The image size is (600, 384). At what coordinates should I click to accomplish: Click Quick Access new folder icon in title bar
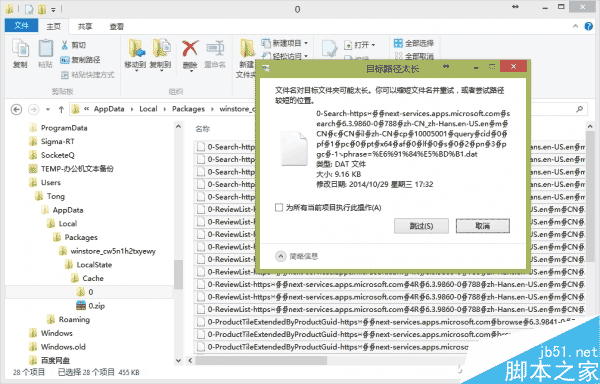42,9
